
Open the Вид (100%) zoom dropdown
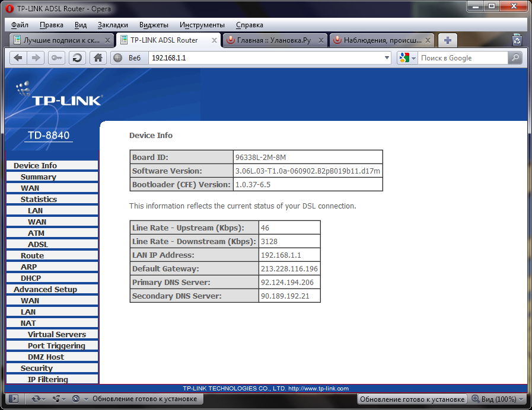(x=498, y=399)
